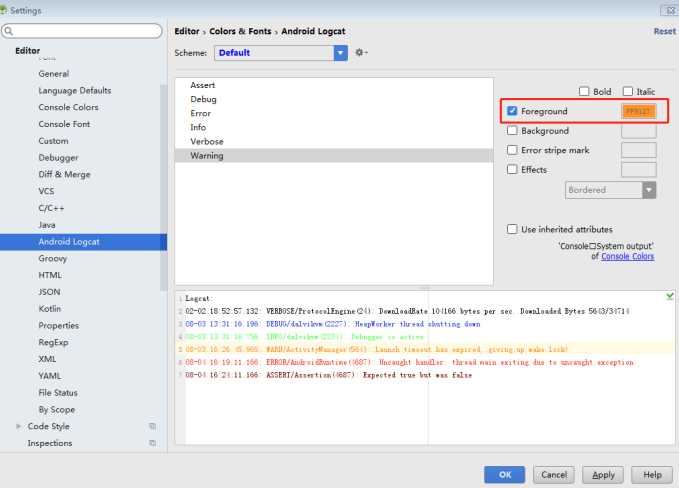Open the Console Colors link

(627, 256)
